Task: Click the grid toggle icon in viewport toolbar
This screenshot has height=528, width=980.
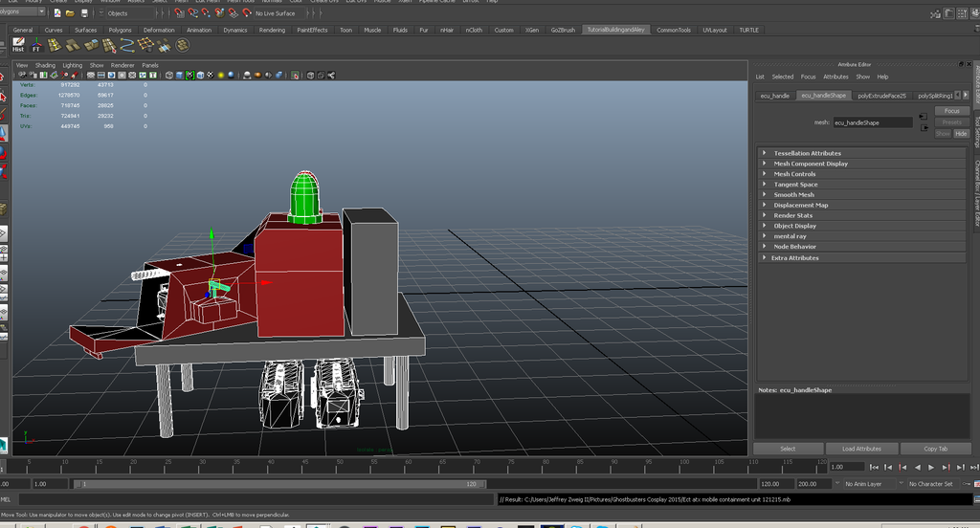Action: [x=91, y=75]
